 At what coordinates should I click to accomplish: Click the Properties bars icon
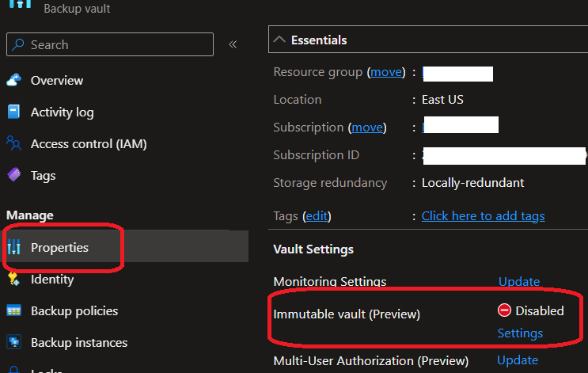click(13, 248)
